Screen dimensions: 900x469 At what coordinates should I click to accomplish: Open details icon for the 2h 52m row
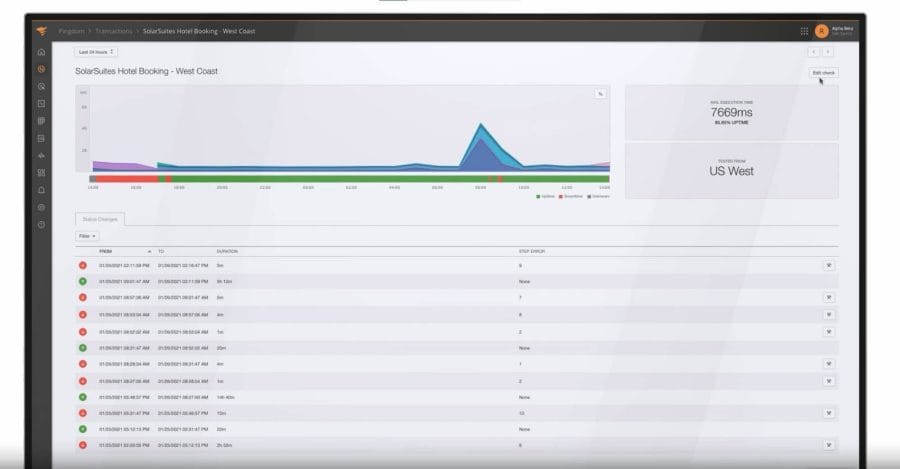click(829, 445)
